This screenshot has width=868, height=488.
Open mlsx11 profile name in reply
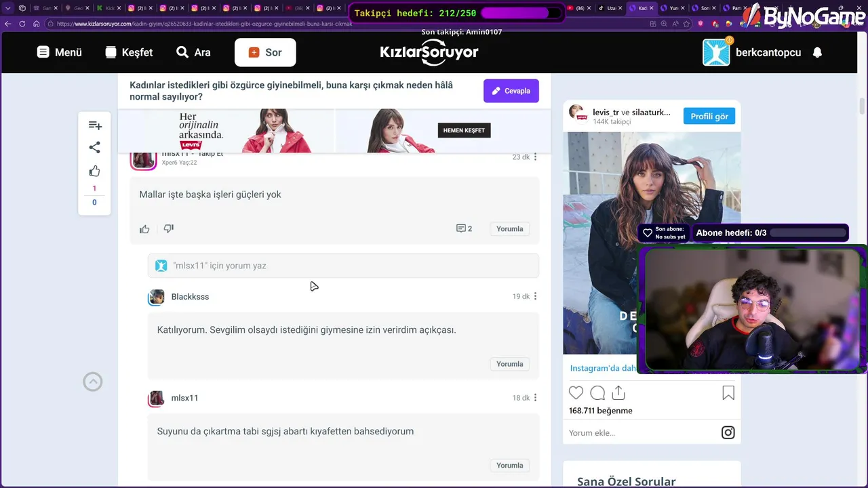pos(184,398)
